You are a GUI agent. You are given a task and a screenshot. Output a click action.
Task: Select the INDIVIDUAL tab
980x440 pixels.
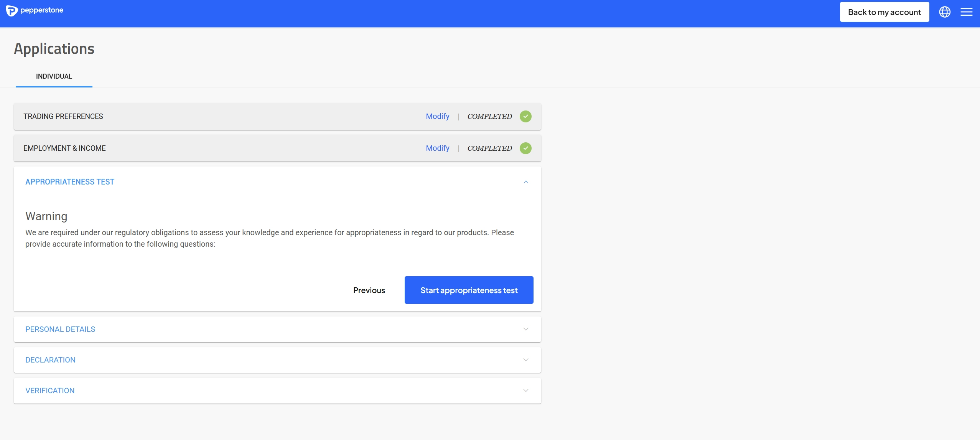click(54, 76)
